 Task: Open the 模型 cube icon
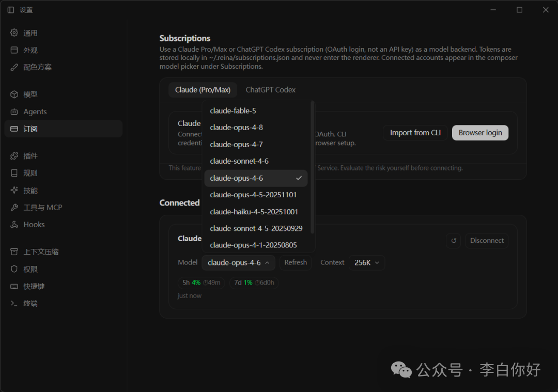point(14,95)
